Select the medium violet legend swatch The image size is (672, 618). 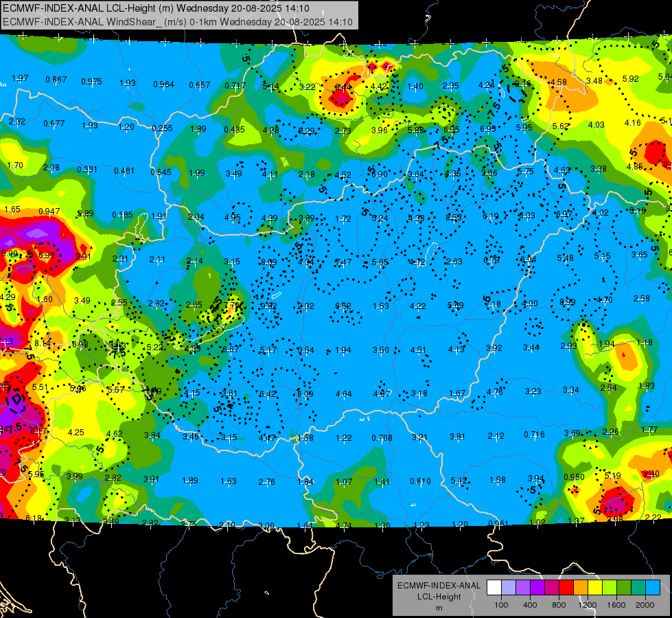pyautogui.click(x=523, y=588)
